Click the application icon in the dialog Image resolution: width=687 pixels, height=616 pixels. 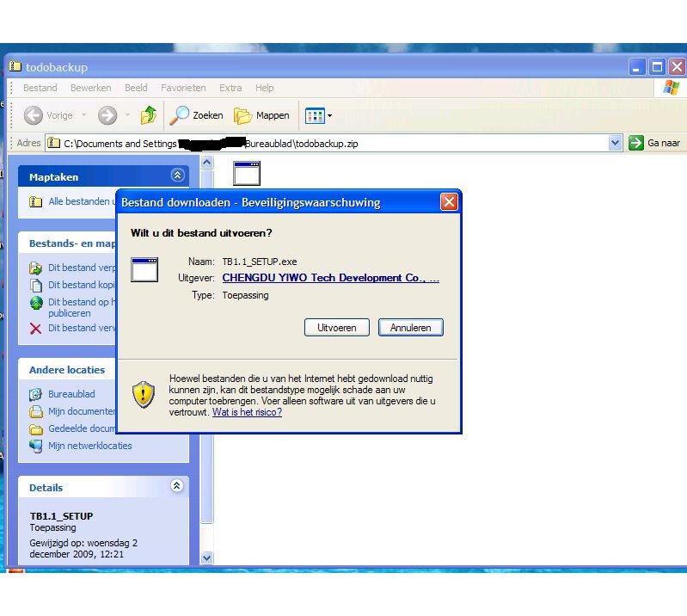[144, 269]
